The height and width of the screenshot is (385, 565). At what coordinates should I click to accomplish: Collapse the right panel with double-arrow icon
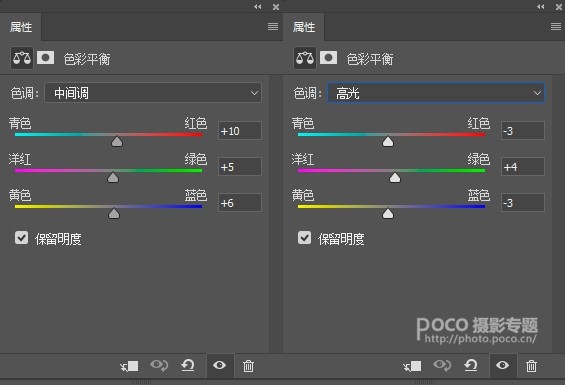coord(541,6)
